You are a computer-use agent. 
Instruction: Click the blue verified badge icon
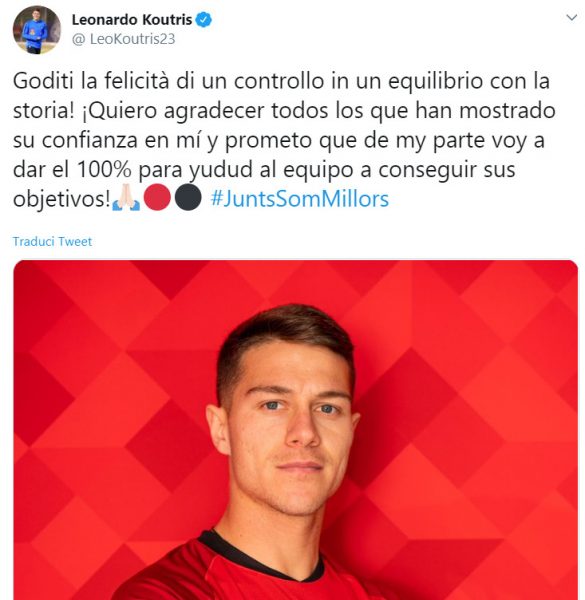pyautogui.click(x=204, y=20)
